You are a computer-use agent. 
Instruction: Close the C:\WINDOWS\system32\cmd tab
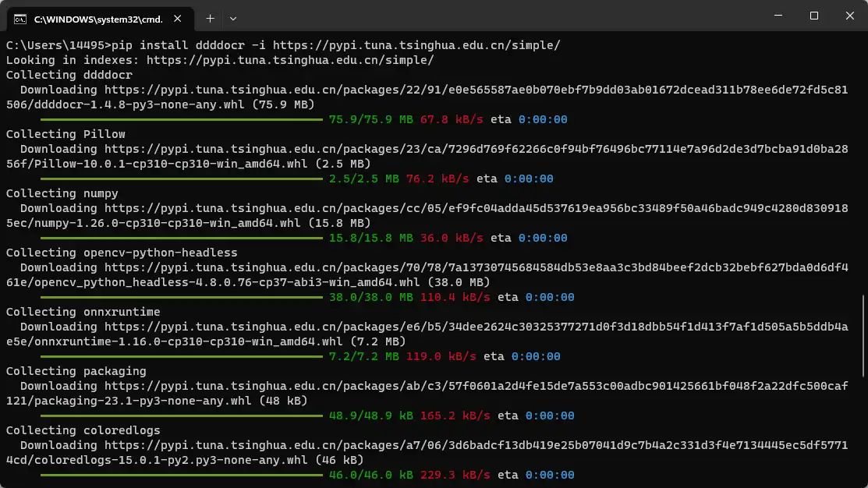click(179, 17)
